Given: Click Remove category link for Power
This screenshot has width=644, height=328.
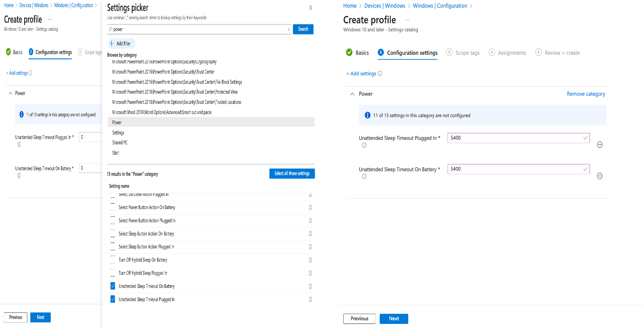Looking at the screenshot, I should 586,94.
